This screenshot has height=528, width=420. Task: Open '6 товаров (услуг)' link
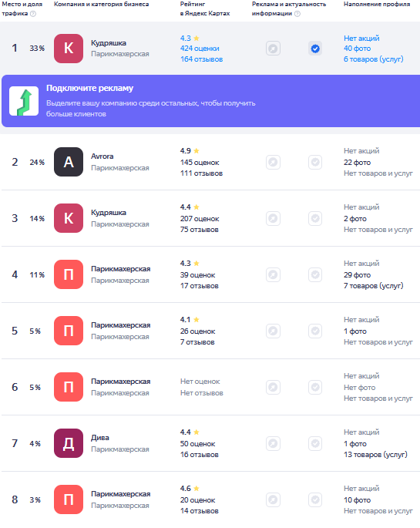point(373,59)
